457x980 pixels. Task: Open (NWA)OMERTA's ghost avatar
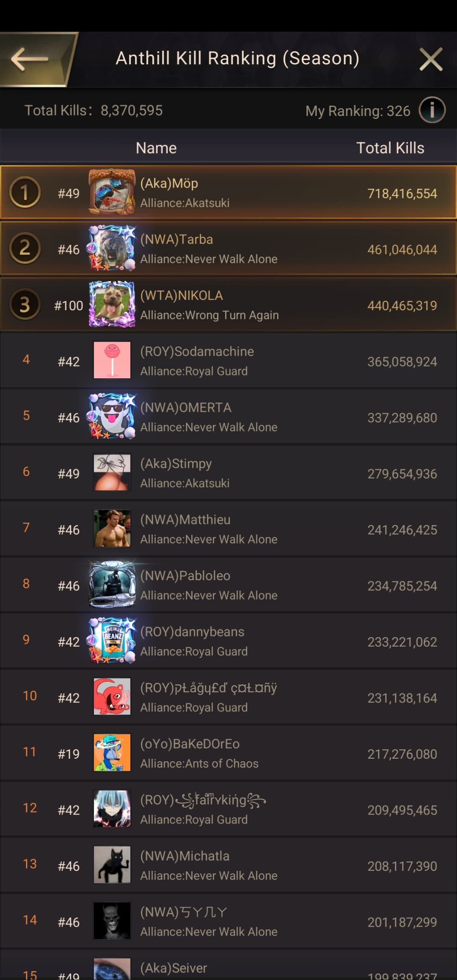[112, 417]
